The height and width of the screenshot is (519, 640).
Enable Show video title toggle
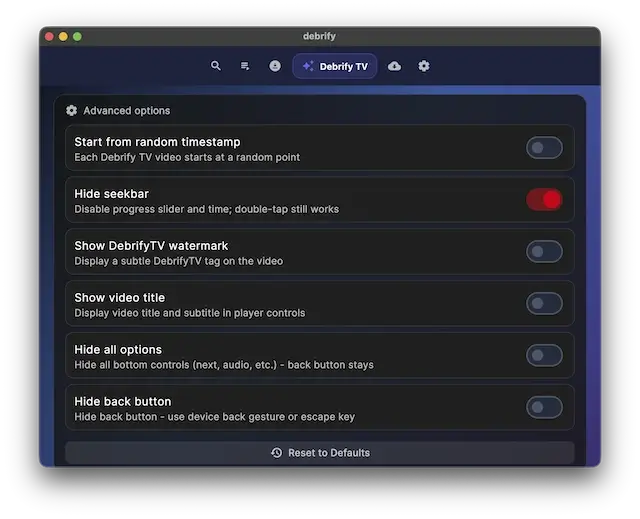pos(544,303)
